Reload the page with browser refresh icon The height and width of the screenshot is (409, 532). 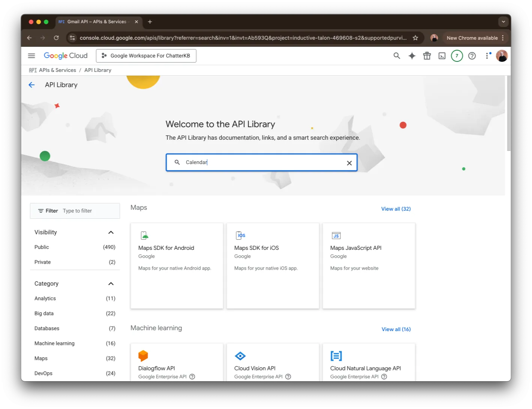pos(56,38)
